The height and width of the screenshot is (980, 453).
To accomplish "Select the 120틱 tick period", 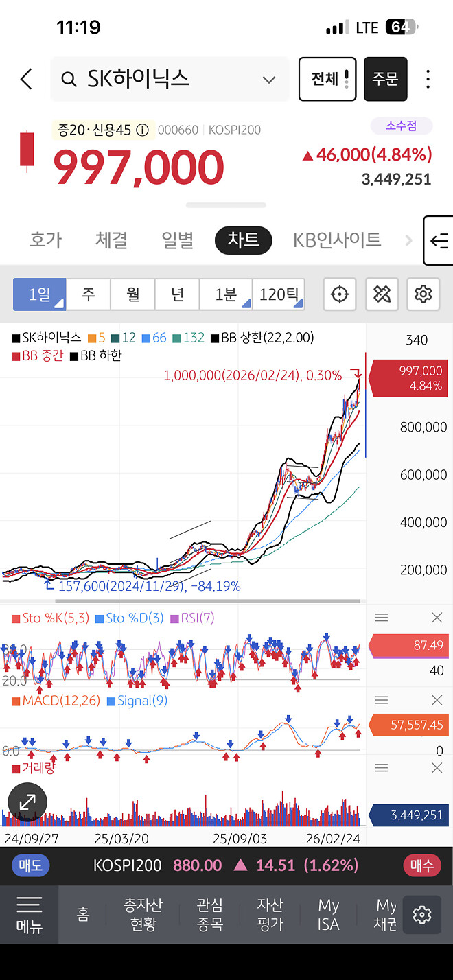I will pyautogui.click(x=279, y=294).
